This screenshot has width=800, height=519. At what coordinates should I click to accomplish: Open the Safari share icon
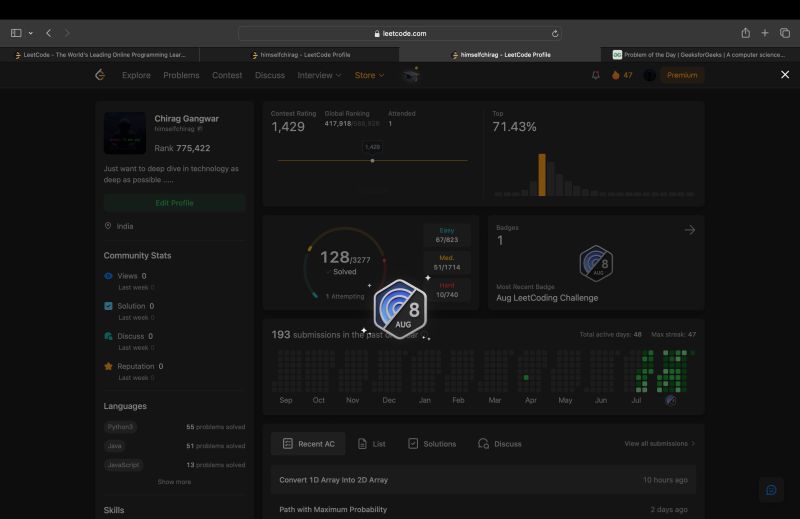point(745,33)
